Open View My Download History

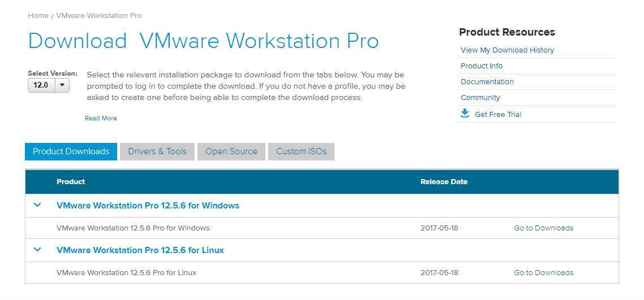(x=507, y=50)
